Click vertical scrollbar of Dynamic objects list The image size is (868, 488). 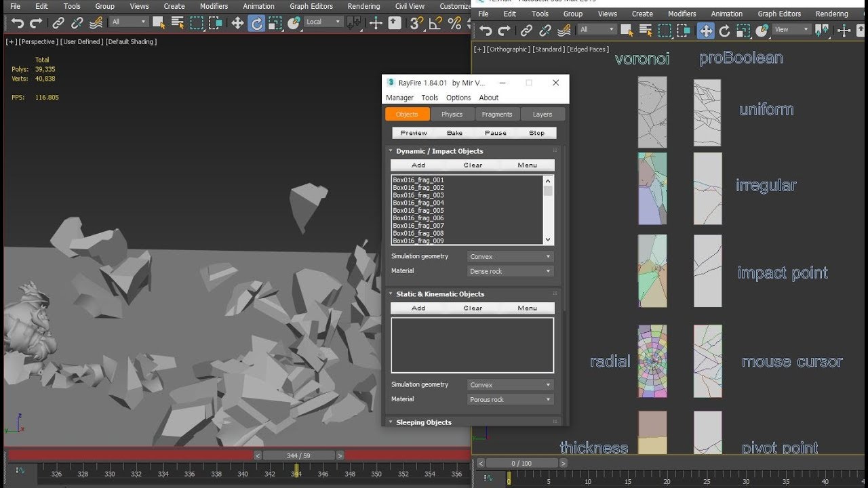click(548, 209)
